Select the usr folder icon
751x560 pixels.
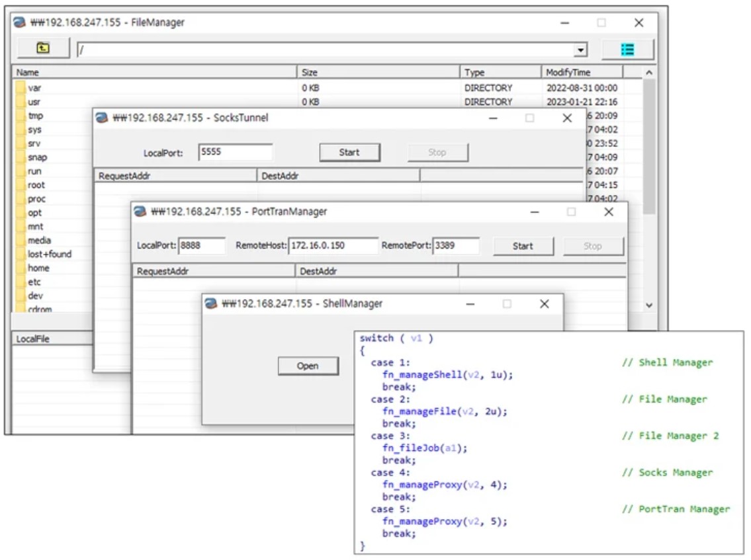(x=20, y=102)
